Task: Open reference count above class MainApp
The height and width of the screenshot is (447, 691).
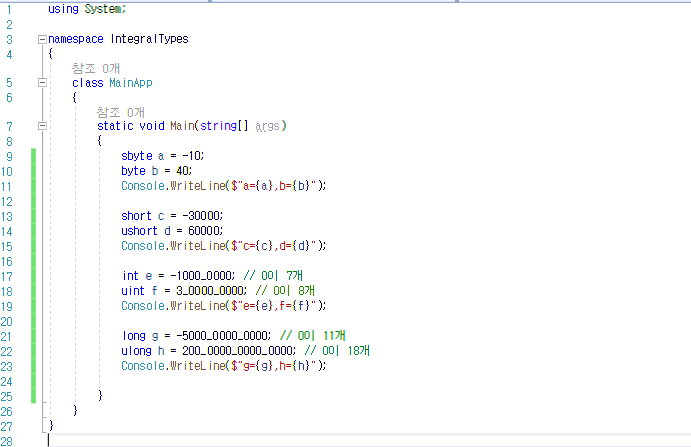Action: point(96,68)
